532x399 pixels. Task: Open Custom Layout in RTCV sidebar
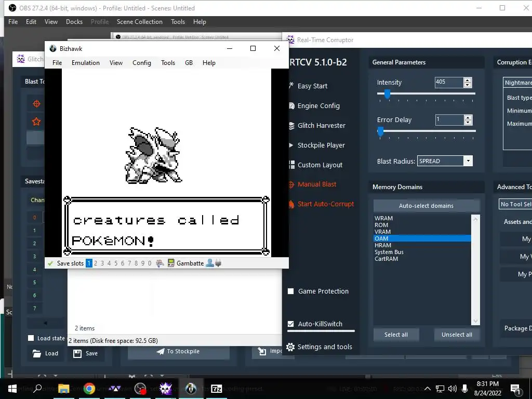(x=315, y=165)
